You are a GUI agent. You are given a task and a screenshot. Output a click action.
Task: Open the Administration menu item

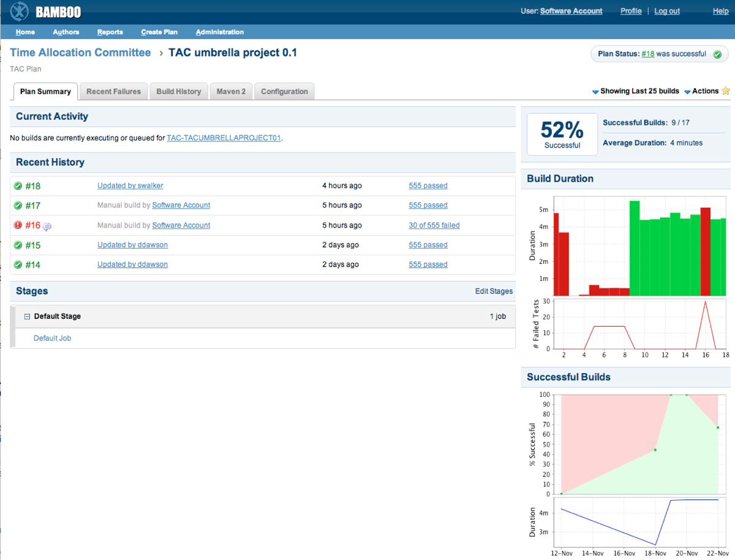click(220, 32)
